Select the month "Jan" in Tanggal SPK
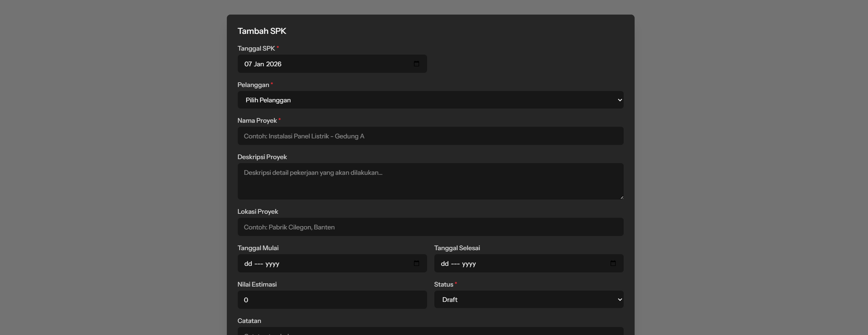Screen dimensions: 868x335 [259, 64]
